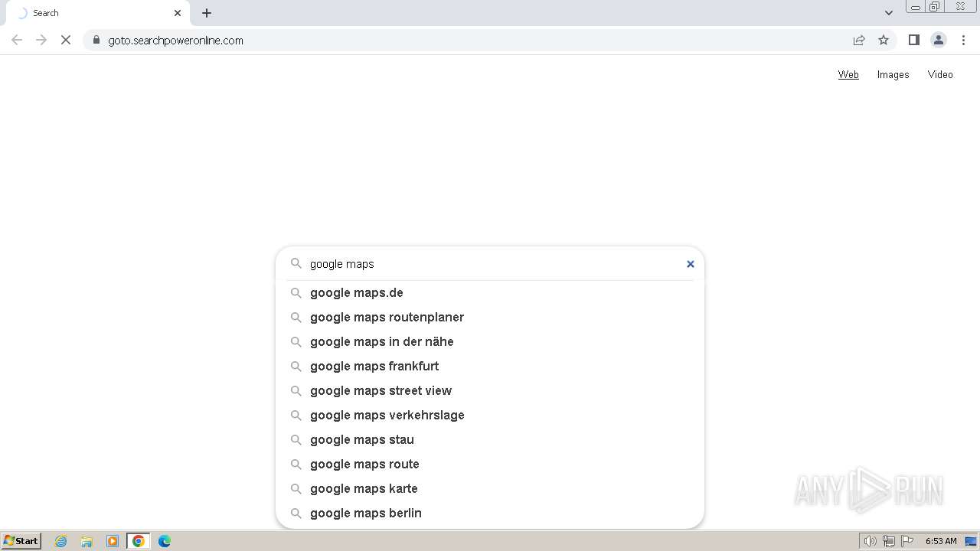Open File Explorer from taskbar
Image resolution: width=980 pixels, height=551 pixels.
[87, 541]
